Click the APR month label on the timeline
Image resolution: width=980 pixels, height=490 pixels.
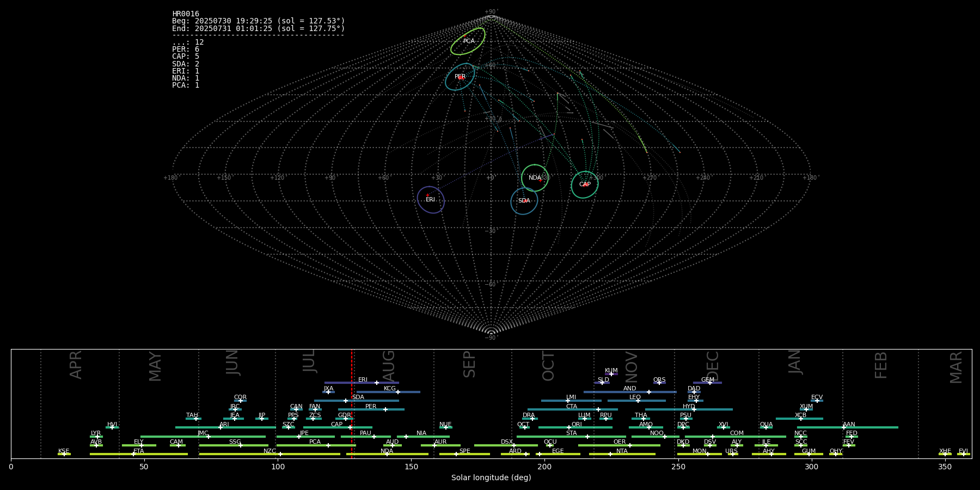(76, 365)
